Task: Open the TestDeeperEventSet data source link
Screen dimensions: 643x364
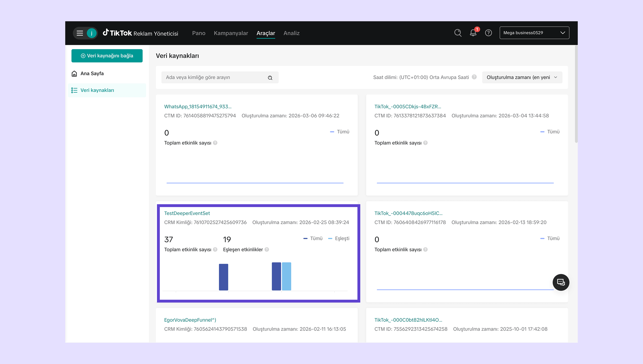Action: [x=187, y=213]
